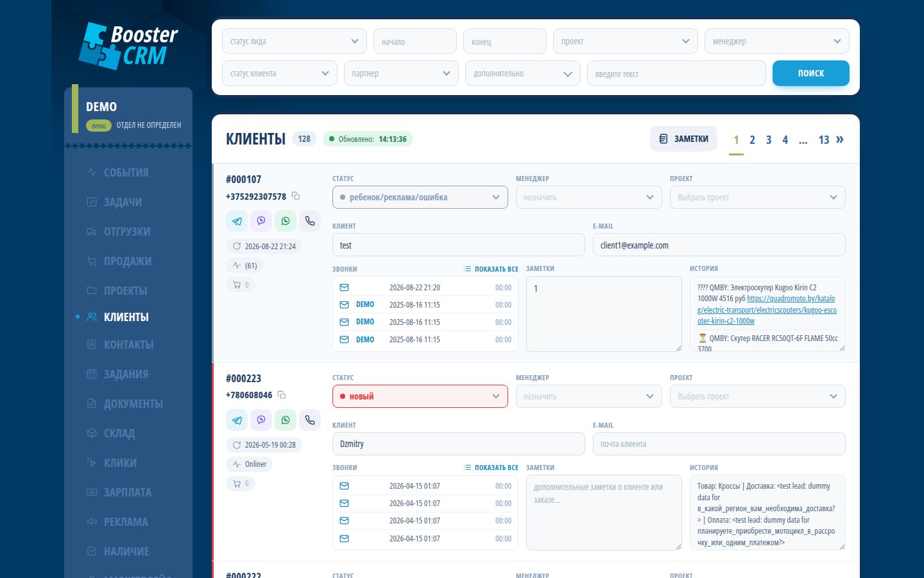Open Telegram chat for client #000107

[x=237, y=221]
